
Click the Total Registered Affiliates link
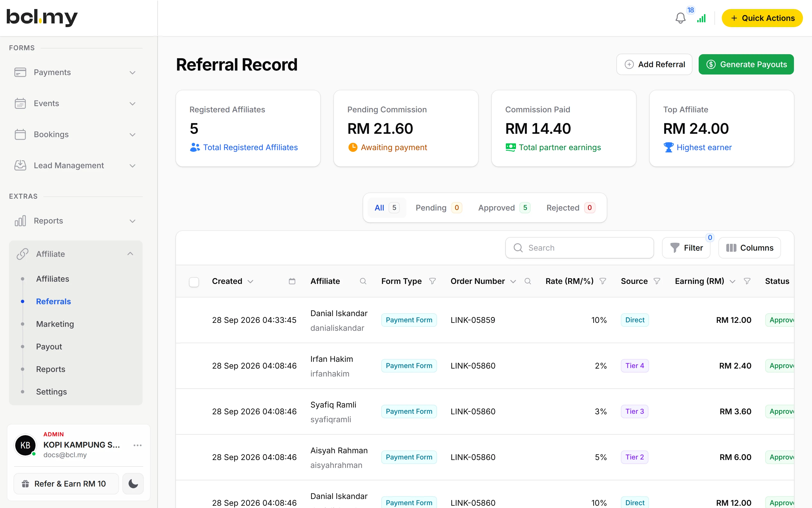[250, 147]
